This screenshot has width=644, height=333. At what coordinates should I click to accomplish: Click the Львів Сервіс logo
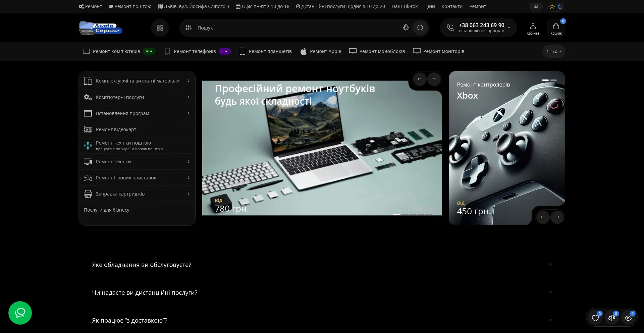click(101, 28)
